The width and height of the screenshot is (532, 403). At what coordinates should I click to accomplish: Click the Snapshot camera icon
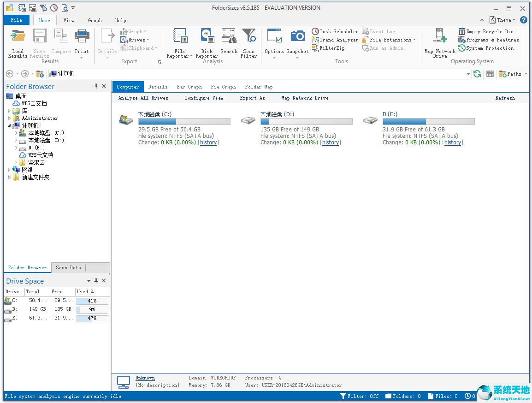[297, 36]
